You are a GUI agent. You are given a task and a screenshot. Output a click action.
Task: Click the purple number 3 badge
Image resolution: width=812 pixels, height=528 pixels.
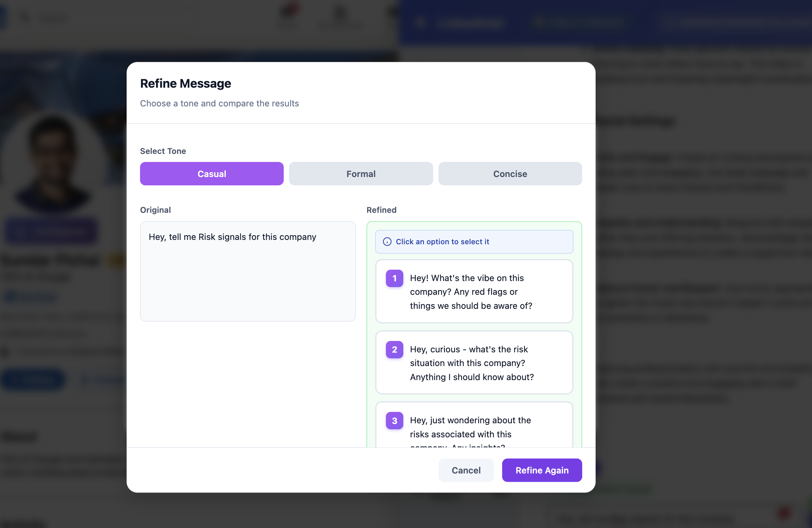tap(394, 421)
